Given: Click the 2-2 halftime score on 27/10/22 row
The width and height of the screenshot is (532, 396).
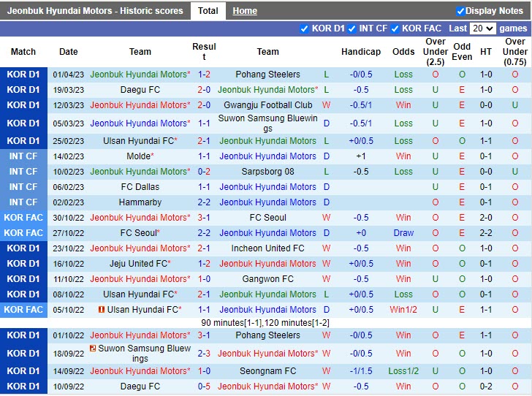Looking at the screenshot, I should click(x=486, y=233).
